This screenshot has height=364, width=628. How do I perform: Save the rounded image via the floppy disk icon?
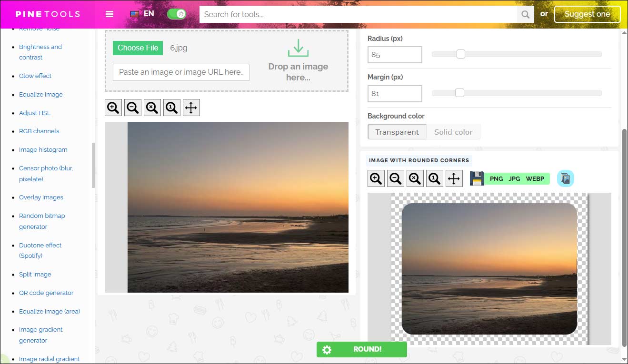(477, 178)
